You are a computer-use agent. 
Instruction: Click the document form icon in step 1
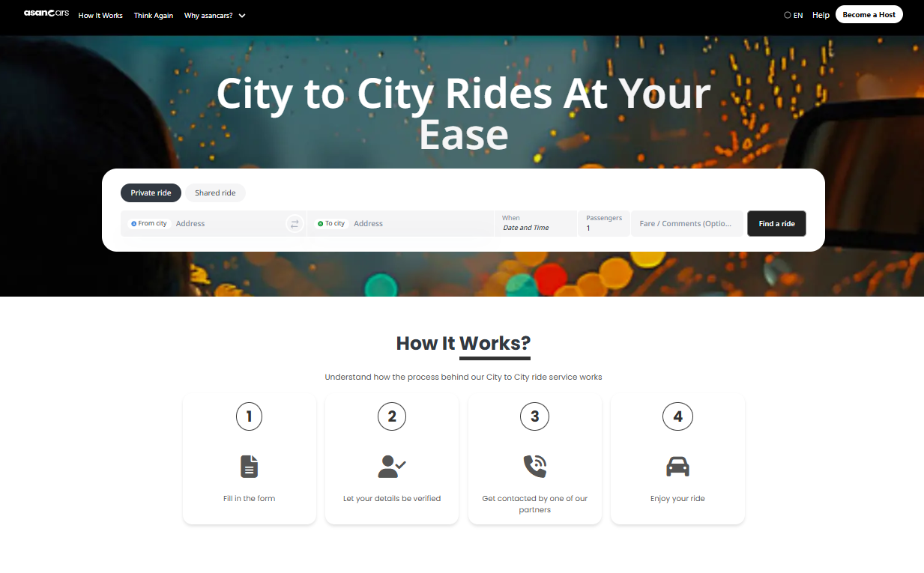click(x=249, y=467)
